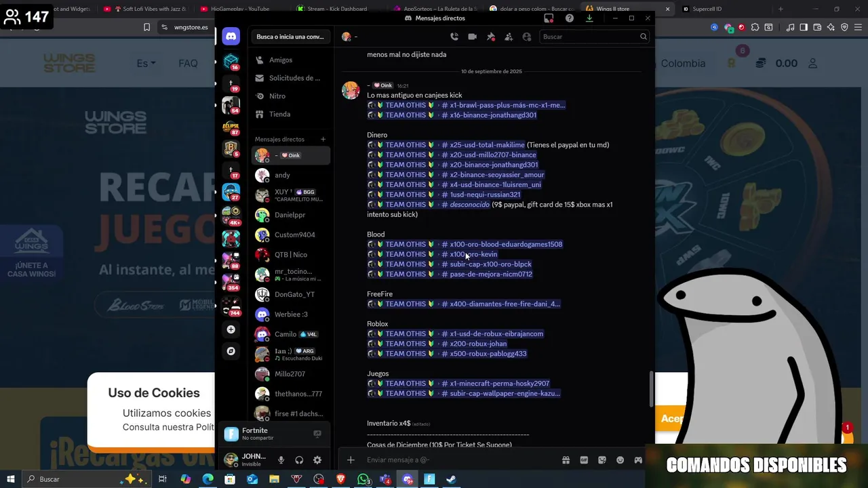Open FAQ link on Wings Store page

point(188,63)
